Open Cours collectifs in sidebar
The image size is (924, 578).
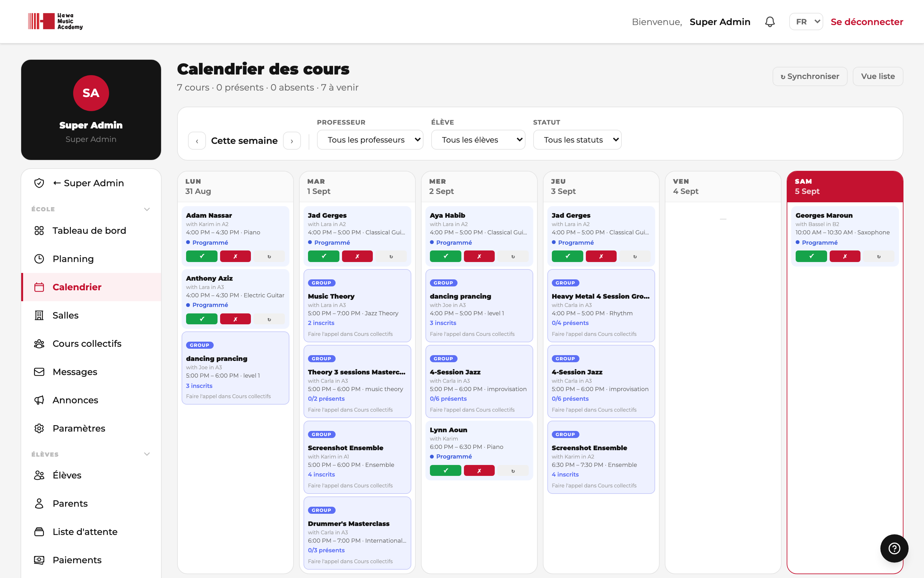click(x=91, y=344)
